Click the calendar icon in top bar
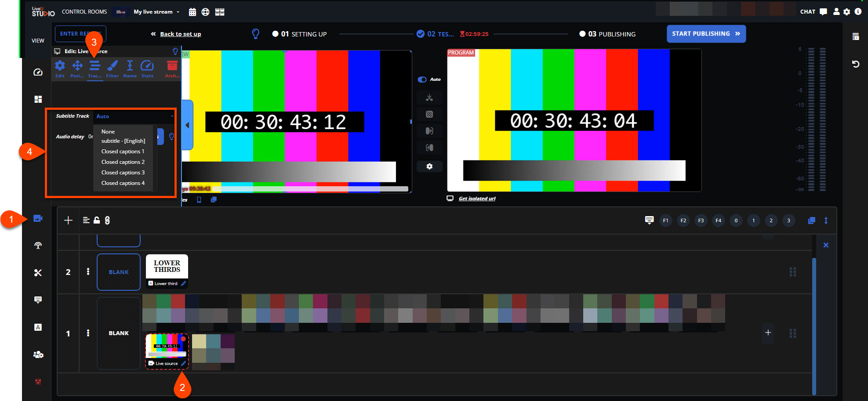This screenshot has height=401, width=868. tap(192, 12)
